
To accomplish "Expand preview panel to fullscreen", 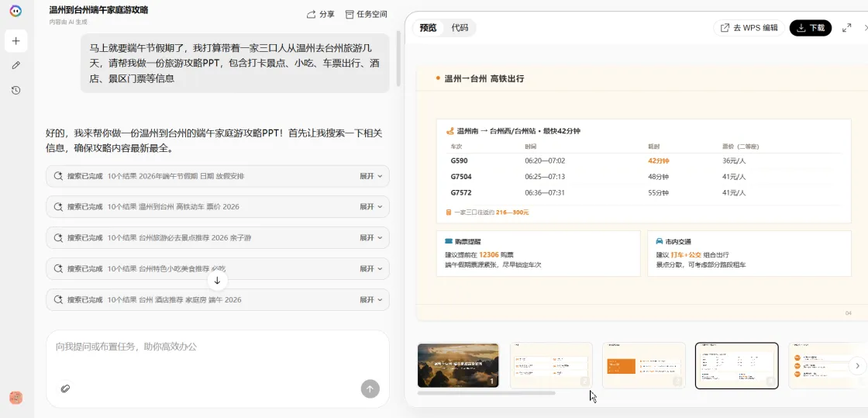I will 846,28.
